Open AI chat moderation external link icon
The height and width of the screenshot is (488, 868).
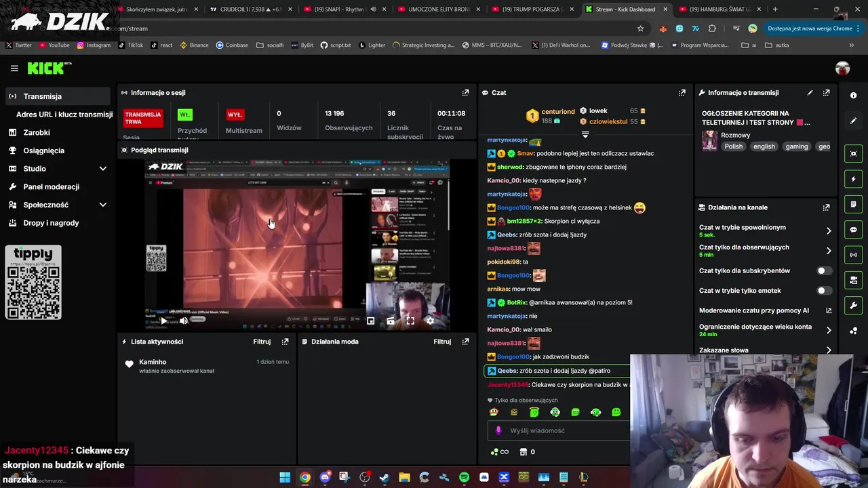pos(829,310)
